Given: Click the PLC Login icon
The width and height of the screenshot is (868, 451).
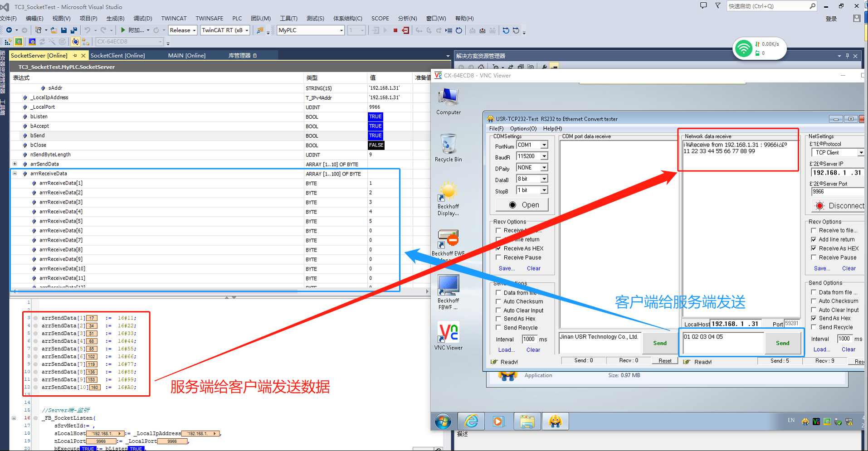Looking at the screenshot, I should click(x=375, y=30).
